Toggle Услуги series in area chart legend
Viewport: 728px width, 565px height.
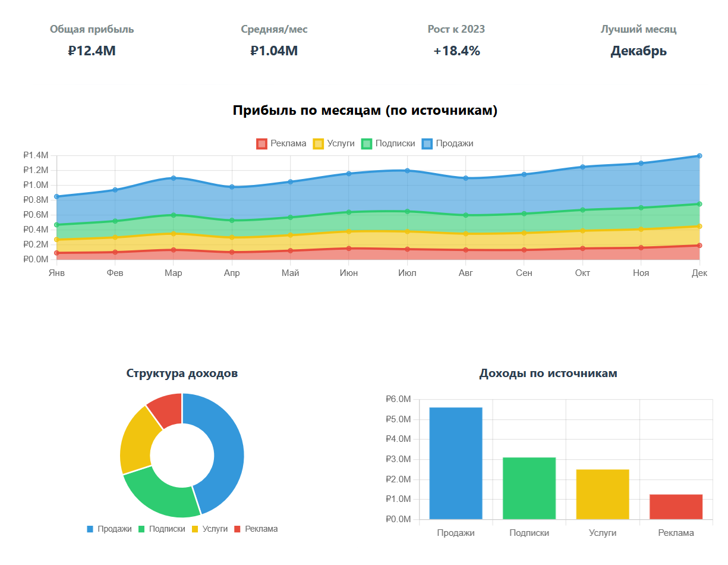pos(333,143)
